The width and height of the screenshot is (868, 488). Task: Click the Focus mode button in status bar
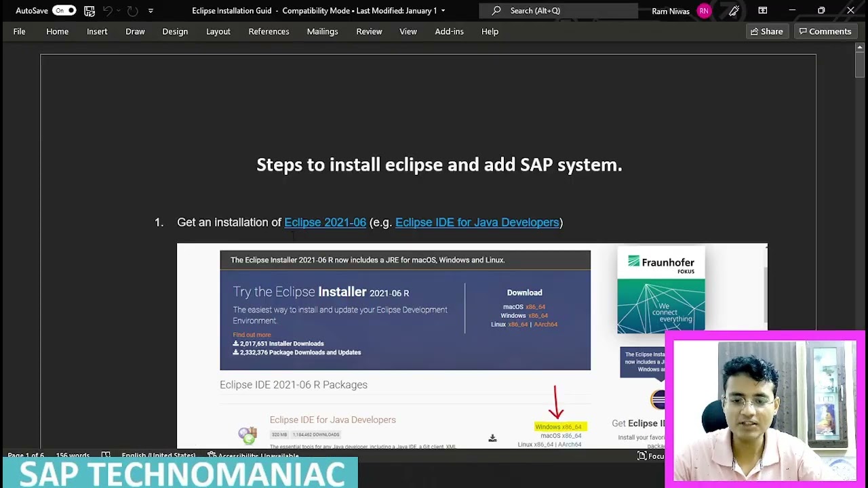coord(650,456)
